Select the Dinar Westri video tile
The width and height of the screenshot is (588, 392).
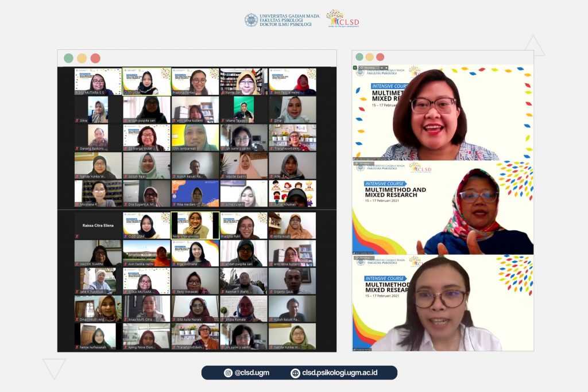[x=98, y=309]
